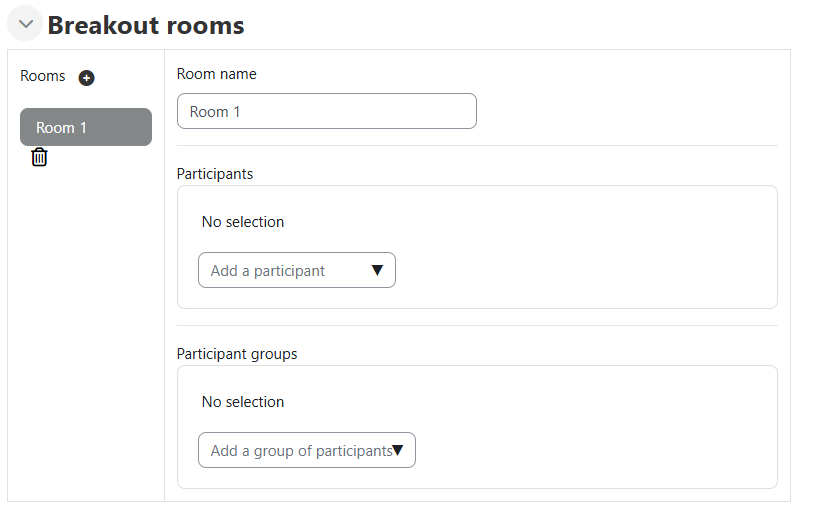Click No selection under Participants

tap(243, 222)
